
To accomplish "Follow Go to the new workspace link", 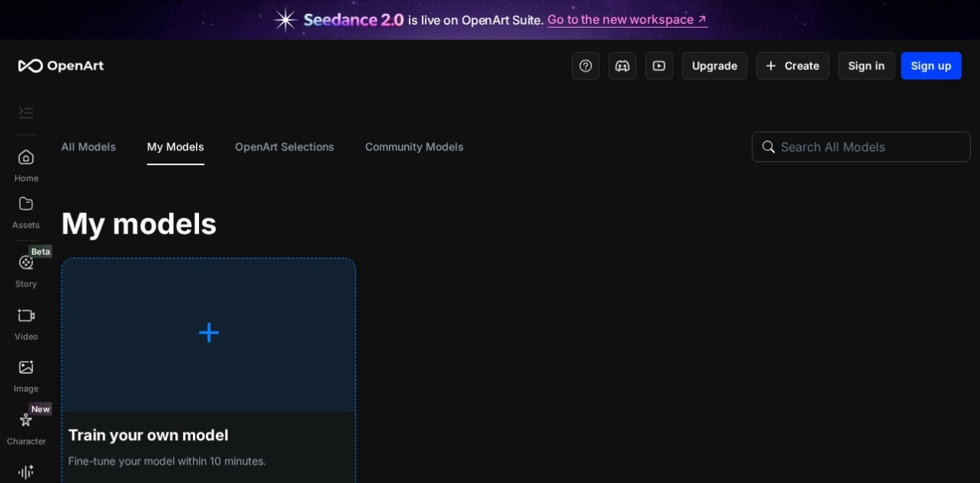I will (627, 19).
